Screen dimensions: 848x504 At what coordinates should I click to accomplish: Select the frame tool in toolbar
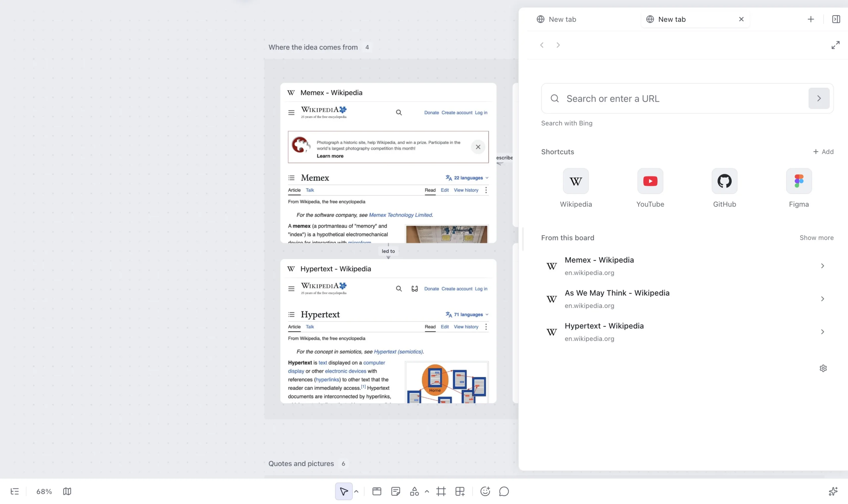[x=441, y=491]
